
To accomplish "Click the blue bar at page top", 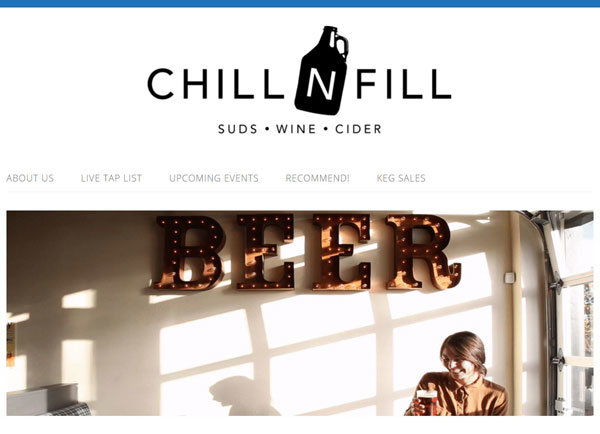I will point(300,3).
